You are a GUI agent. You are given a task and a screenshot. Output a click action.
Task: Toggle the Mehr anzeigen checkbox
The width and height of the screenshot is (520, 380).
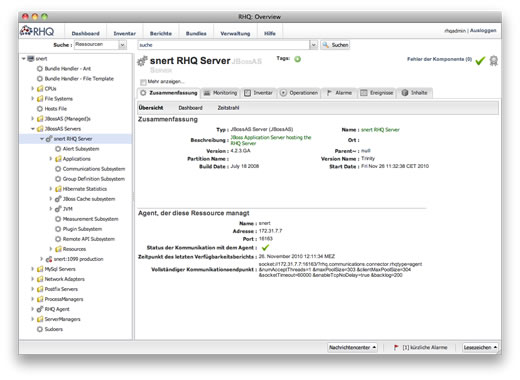[143, 82]
